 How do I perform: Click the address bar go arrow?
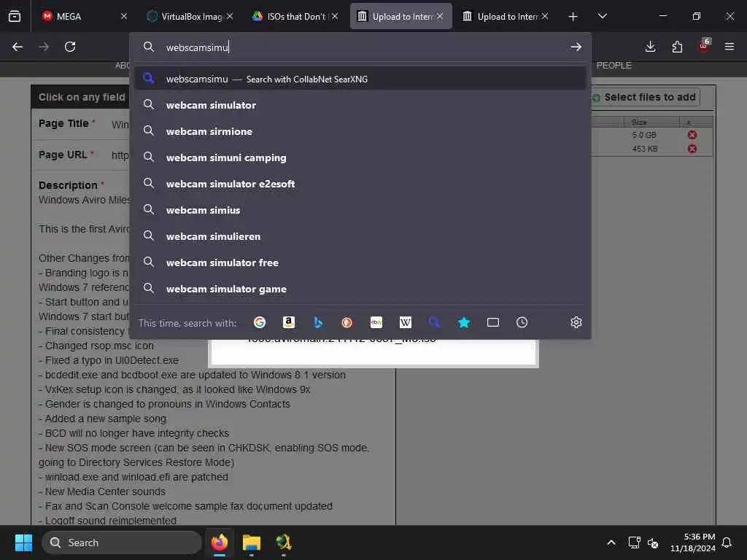[576, 47]
